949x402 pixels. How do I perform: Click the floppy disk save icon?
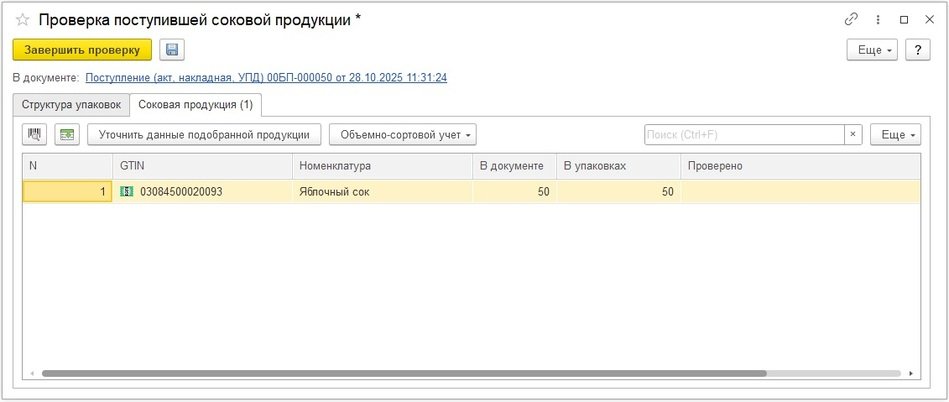pyautogui.click(x=172, y=50)
